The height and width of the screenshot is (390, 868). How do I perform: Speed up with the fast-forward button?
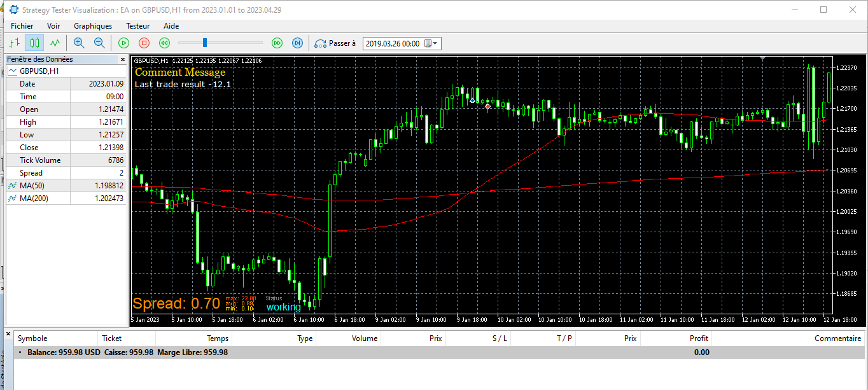pyautogui.click(x=277, y=43)
